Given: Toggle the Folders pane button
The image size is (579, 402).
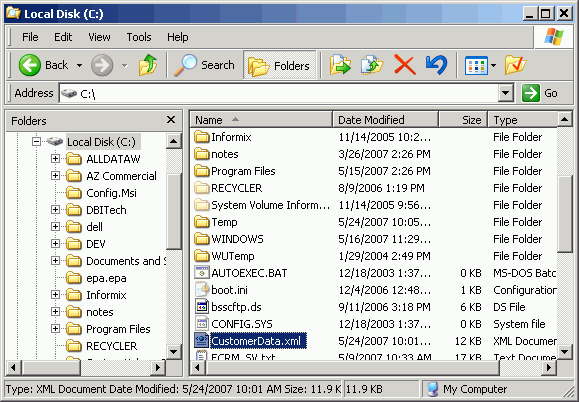Looking at the screenshot, I should [280, 66].
